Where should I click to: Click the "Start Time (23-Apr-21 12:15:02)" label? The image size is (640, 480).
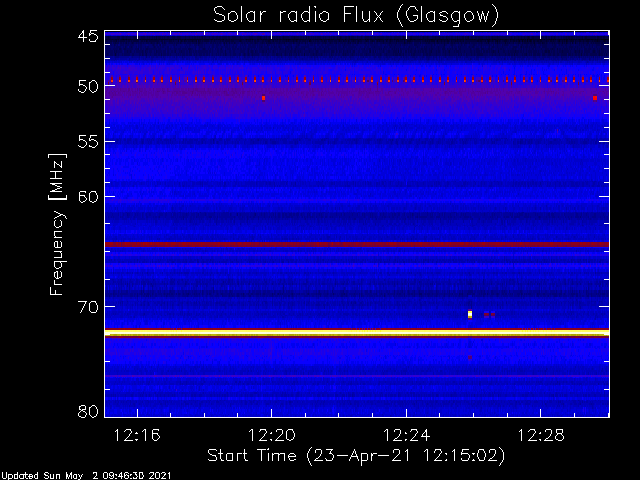(x=356, y=456)
